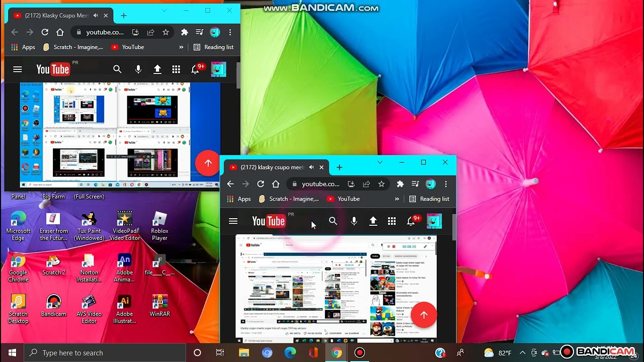Start voice search in the lower-right window
Viewport: 644px width, 362px height.
354,221
